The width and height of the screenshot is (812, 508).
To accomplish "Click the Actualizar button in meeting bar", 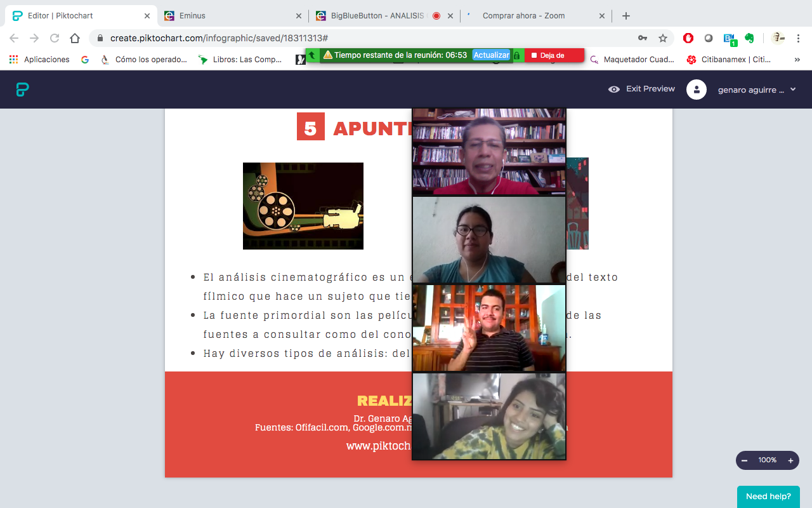I will point(491,55).
